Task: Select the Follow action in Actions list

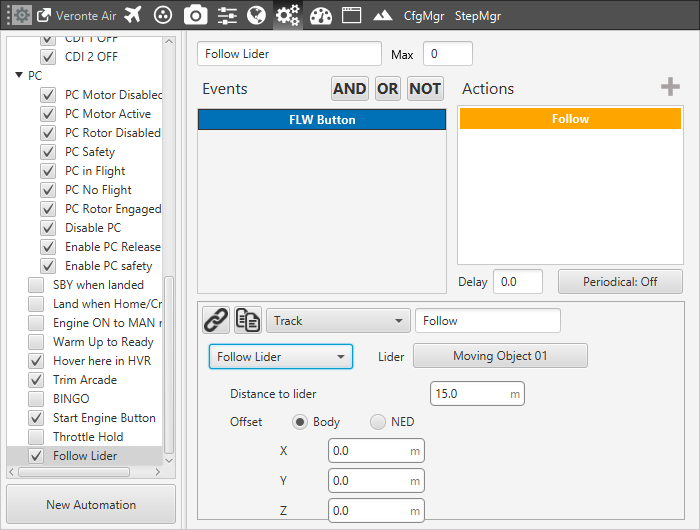Action: coord(570,119)
